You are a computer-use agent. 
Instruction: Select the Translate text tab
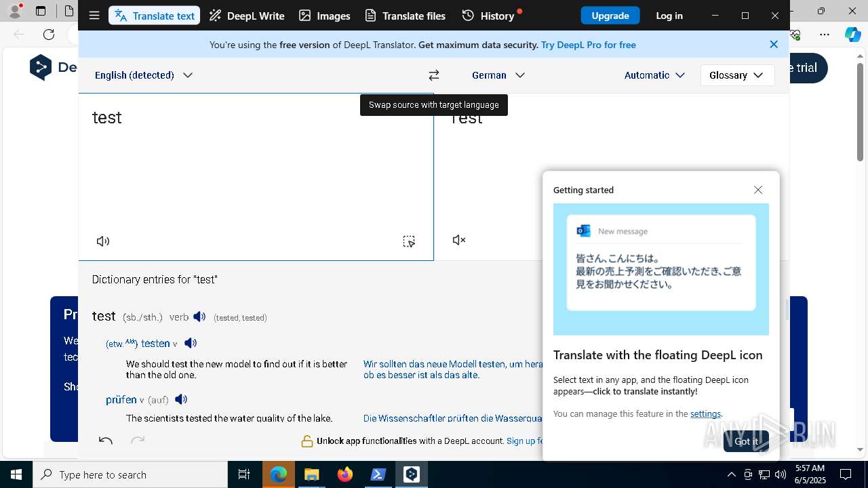(x=155, y=16)
